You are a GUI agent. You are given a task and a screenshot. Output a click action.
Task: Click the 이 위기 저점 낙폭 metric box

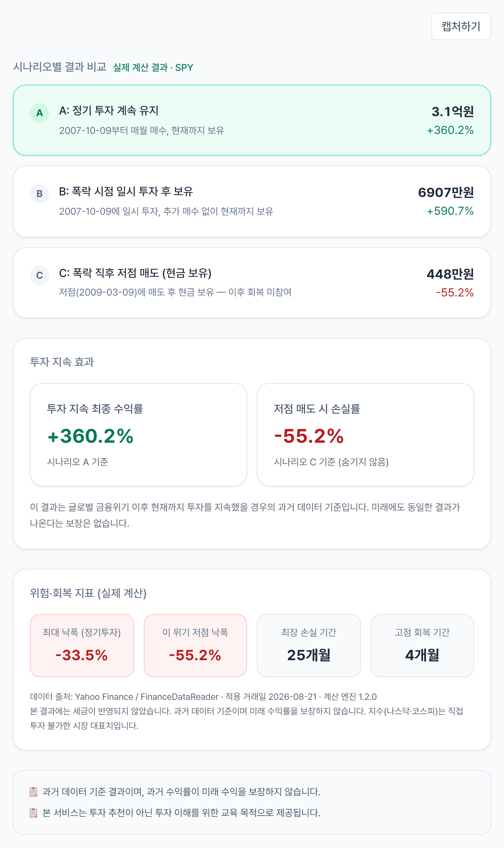(x=195, y=645)
